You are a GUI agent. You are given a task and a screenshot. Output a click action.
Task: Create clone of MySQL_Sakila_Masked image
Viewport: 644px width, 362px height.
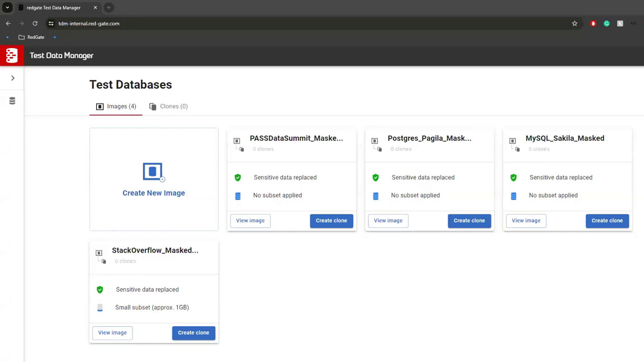tap(608, 221)
